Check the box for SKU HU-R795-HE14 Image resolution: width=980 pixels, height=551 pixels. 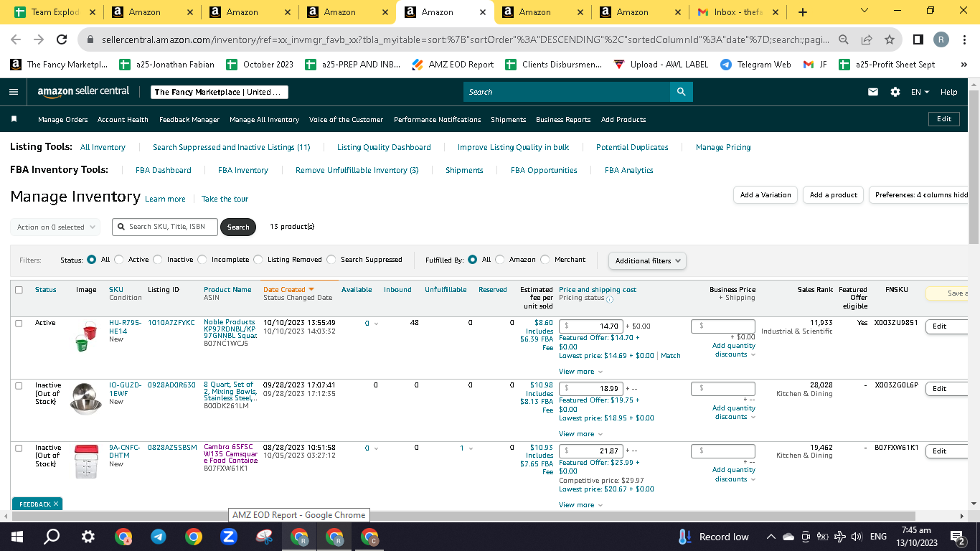pyautogui.click(x=19, y=324)
